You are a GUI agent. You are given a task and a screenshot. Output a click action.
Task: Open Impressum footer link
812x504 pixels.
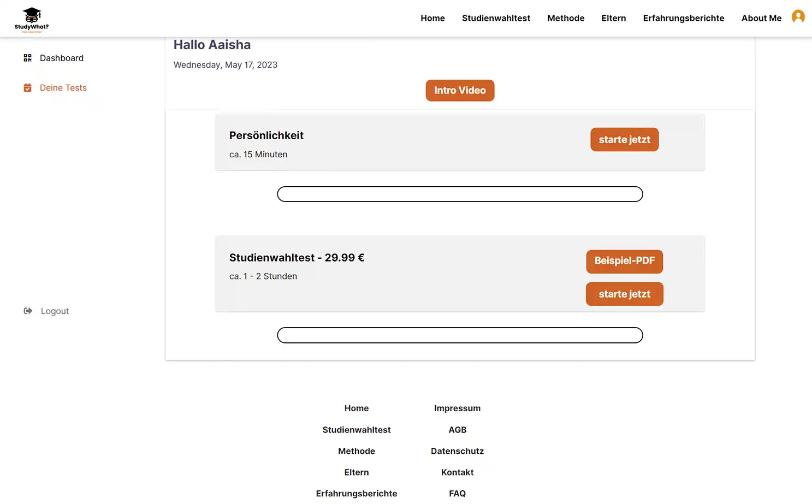pos(457,408)
